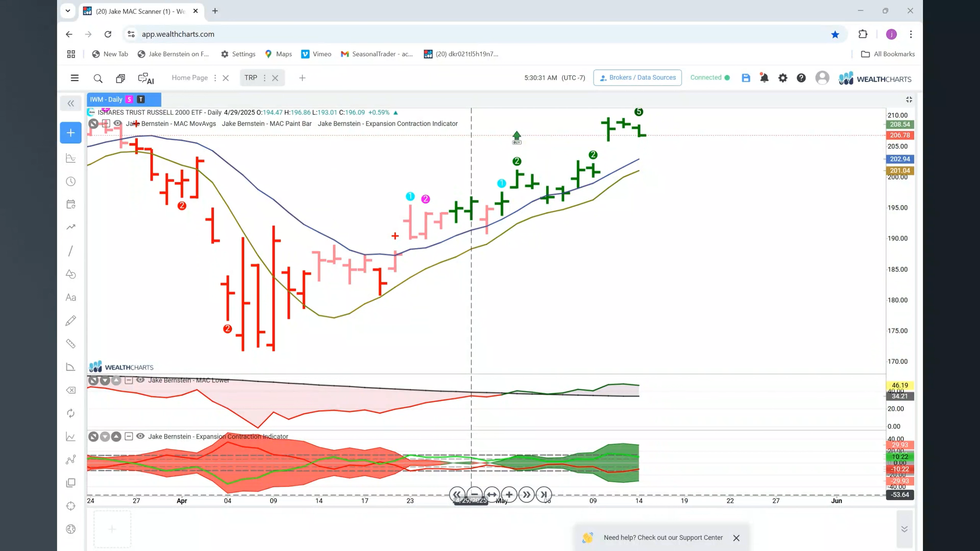
Task: Select the trend arrow drawing tool
Action: tap(71, 227)
